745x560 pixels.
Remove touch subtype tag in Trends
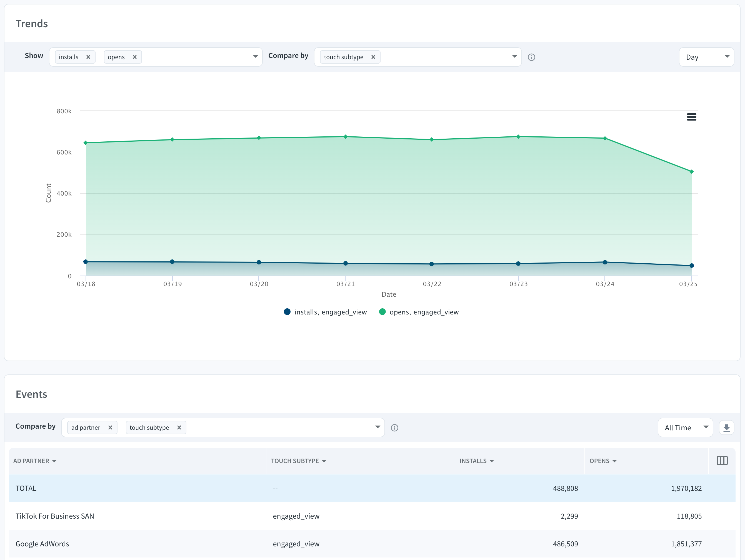coord(373,57)
